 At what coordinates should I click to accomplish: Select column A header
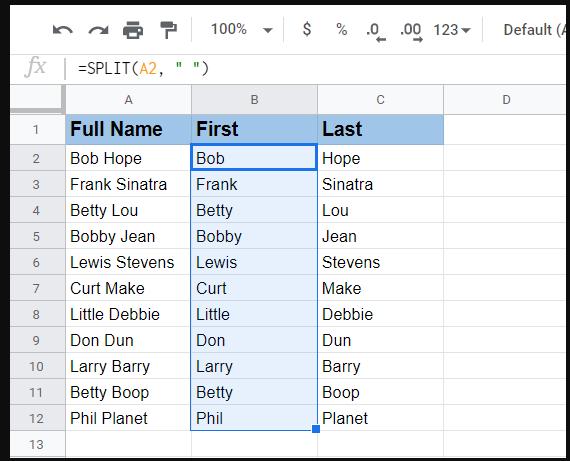[128, 100]
